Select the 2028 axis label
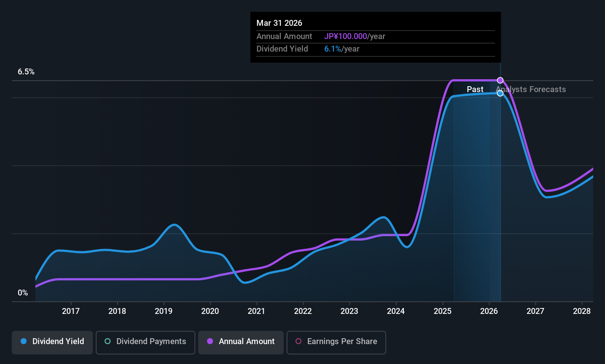Screen dimensions: 605x364 click(582, 311)
